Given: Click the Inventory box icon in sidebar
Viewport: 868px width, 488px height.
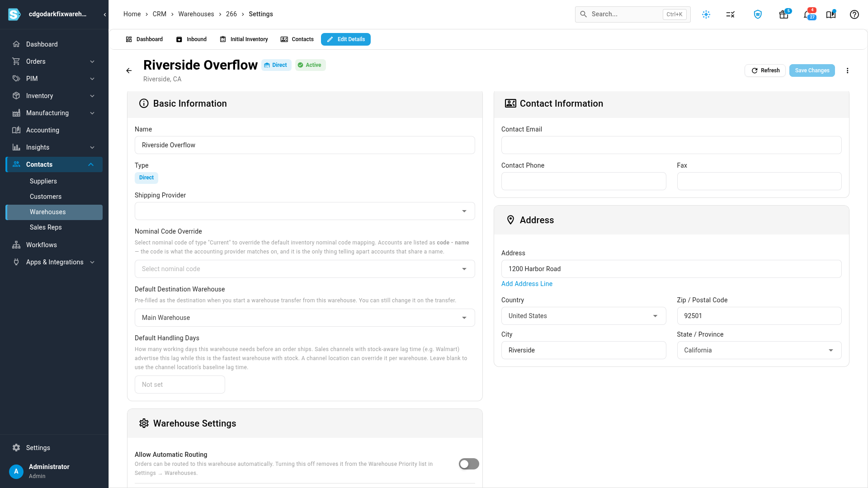Looking at the screenshot, I should 16,96.
